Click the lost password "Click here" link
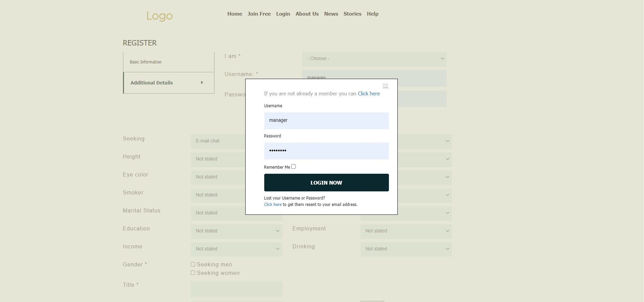The height and width of the screenshot is (302, 644). pos(273,205)
